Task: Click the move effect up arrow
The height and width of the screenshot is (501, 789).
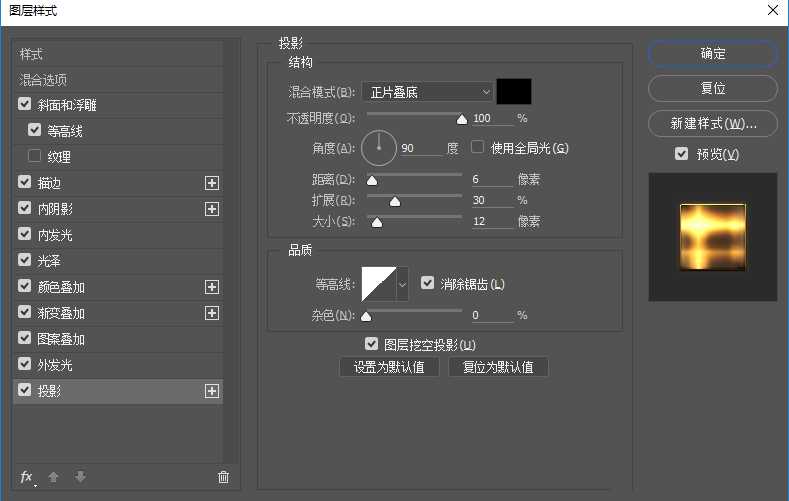Action: click(x=55, y=477)
